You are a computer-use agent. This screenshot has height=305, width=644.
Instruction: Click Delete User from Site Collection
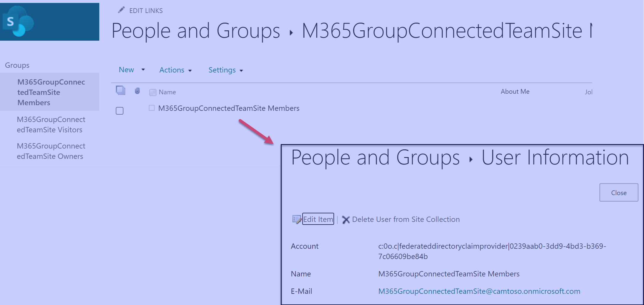pyautogui.click(x=406, y=219)
